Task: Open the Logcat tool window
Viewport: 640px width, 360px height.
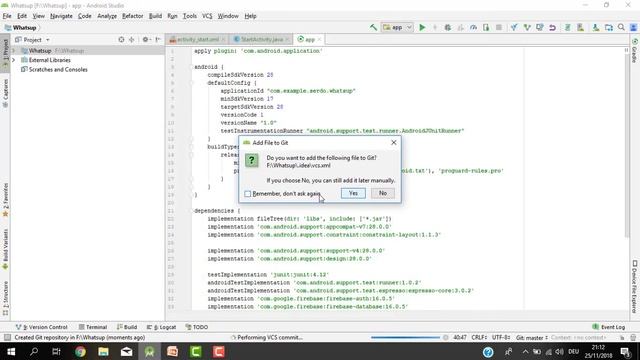Action: coord(161,327)
